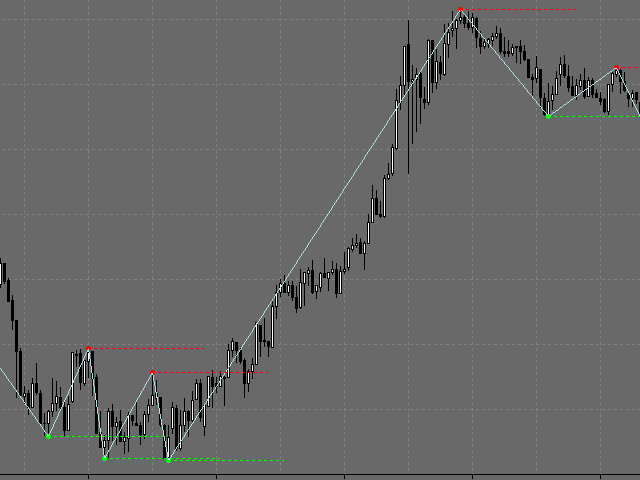
Task: Select the tall long-wick candle below the top
Action: pos(409,97)
